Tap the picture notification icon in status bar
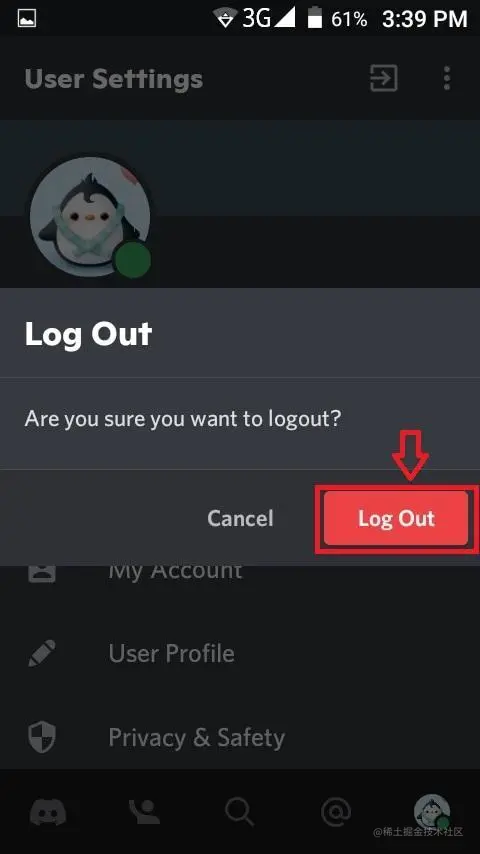This screenshot has width=480, height=854. pos(27,19)
